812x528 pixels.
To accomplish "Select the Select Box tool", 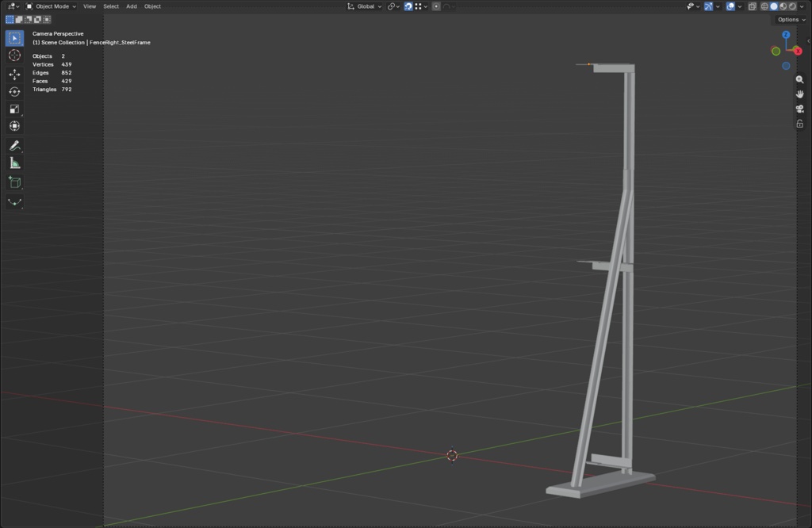I will (x=14, y=38).
